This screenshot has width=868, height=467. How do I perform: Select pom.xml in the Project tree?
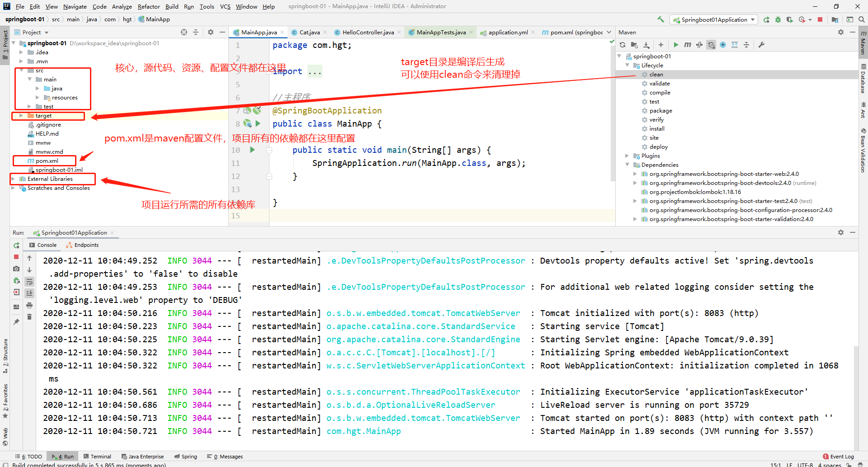45,160
